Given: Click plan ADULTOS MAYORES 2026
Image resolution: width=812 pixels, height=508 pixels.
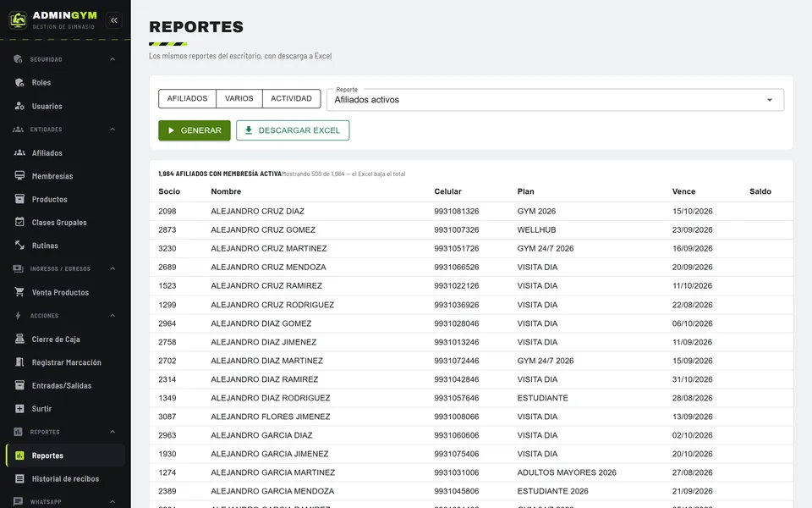Looking at the screenshot, I should (x=567, y=472).
